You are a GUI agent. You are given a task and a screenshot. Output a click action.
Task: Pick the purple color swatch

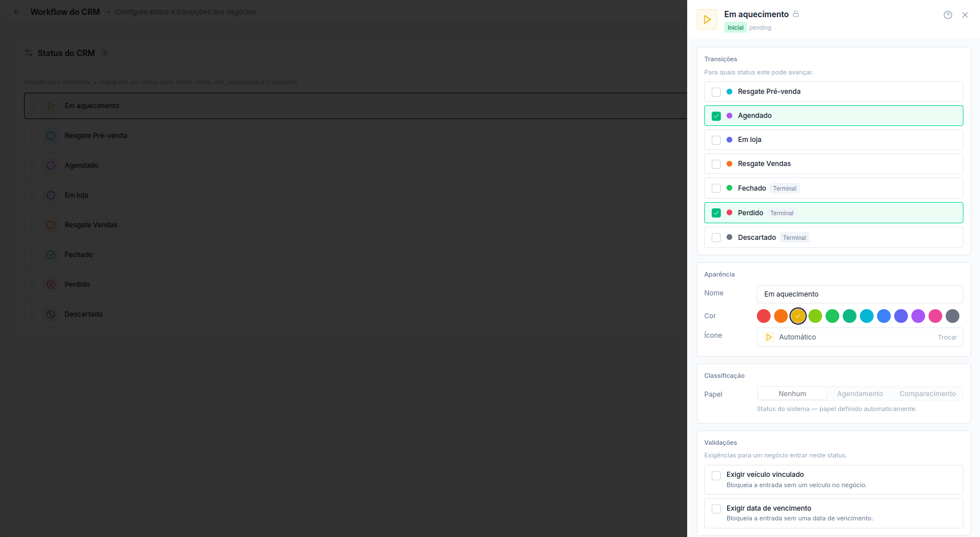coord(918,316)
